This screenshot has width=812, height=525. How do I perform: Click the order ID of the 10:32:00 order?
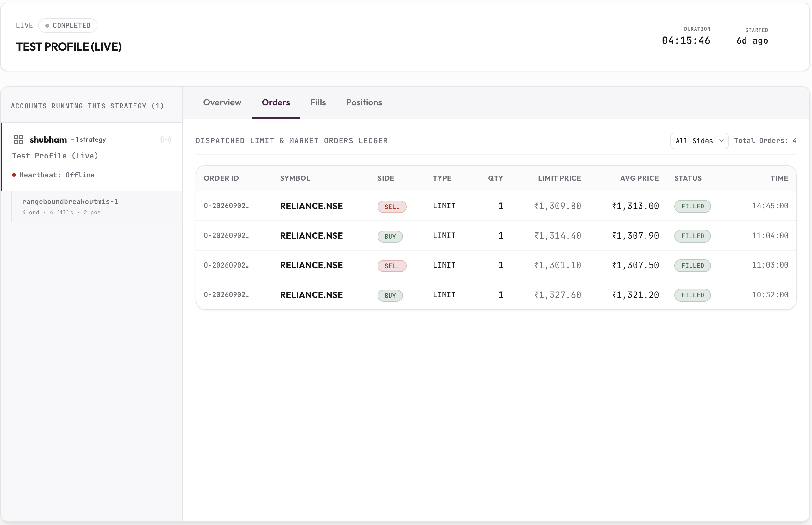(227, 294)
